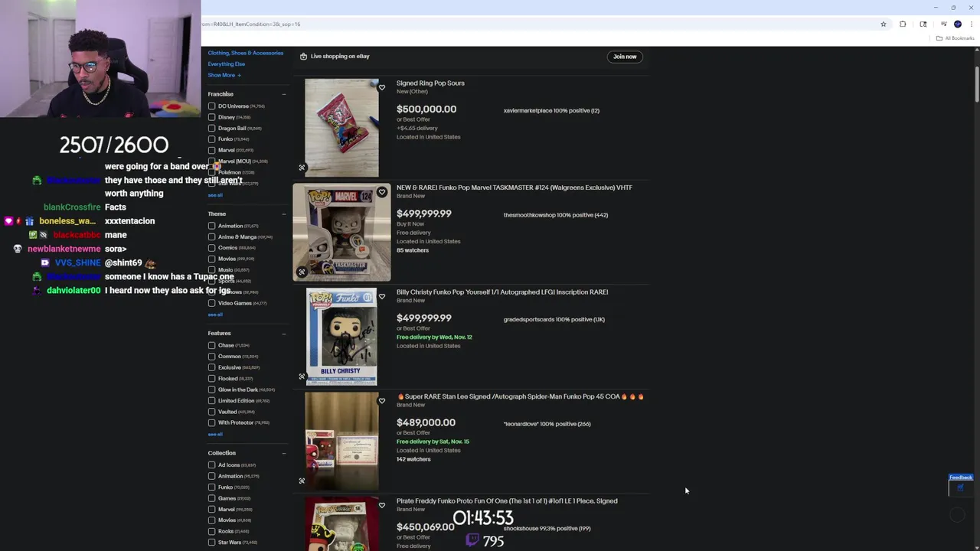Open the Super RARE Stan Lee Signed listing title

(x=520, y=396)
